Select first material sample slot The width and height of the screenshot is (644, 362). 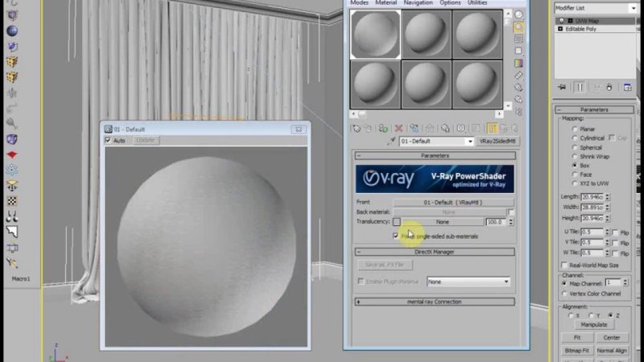375,35
